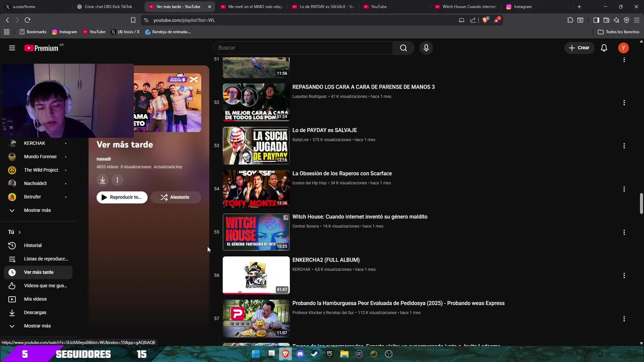Switch to Witch House browser tab
This screenshot has height=362, width=644.
click(465, 7)
